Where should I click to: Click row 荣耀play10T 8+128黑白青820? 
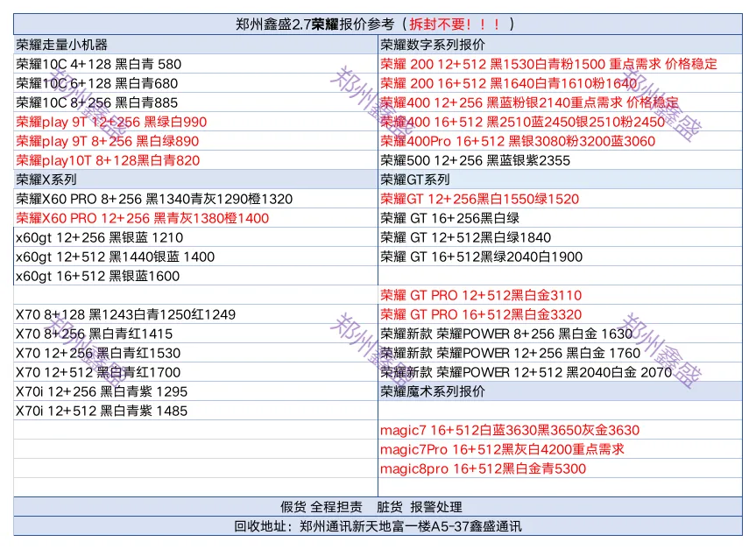(195, 160)
